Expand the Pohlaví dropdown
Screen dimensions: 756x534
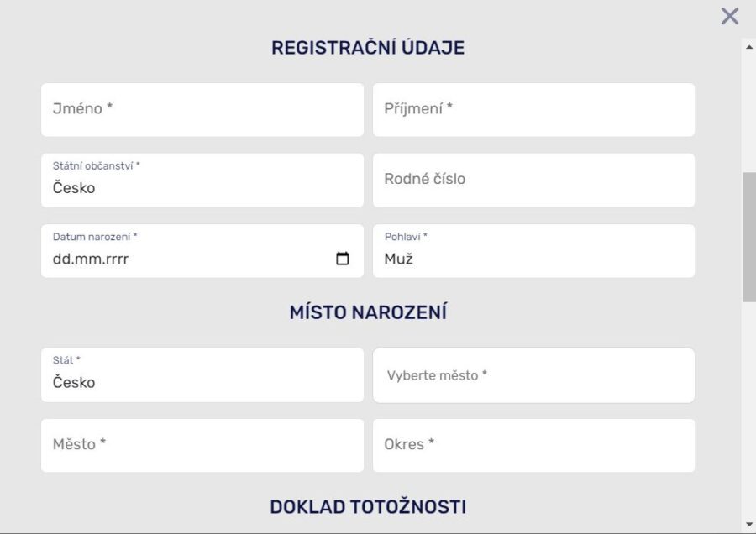[x=533, y=251]
